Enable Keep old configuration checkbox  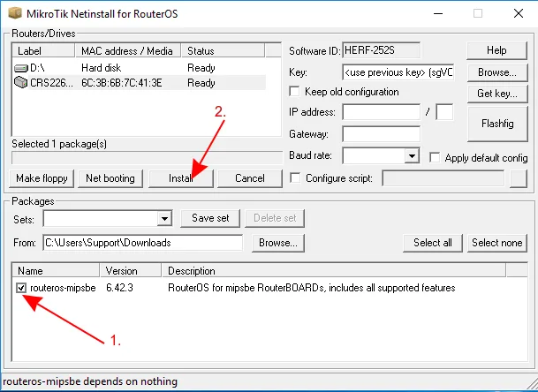coord(295,92)
